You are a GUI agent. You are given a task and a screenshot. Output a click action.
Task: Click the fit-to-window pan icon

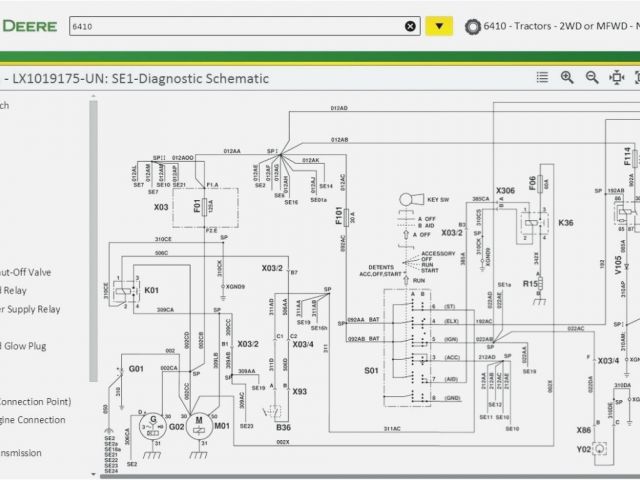[x=617, y=77]
